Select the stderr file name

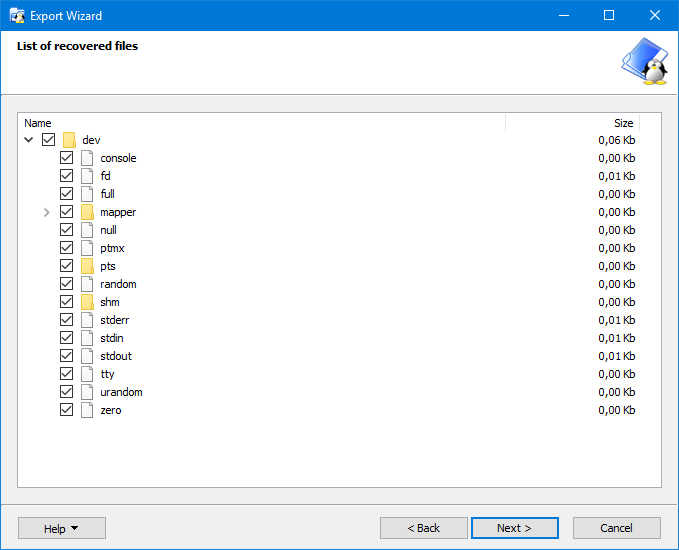click(115, 320)
